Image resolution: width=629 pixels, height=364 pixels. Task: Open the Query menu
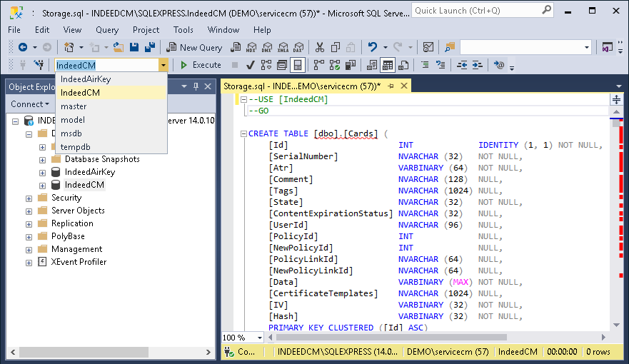(x=107, y=30)
